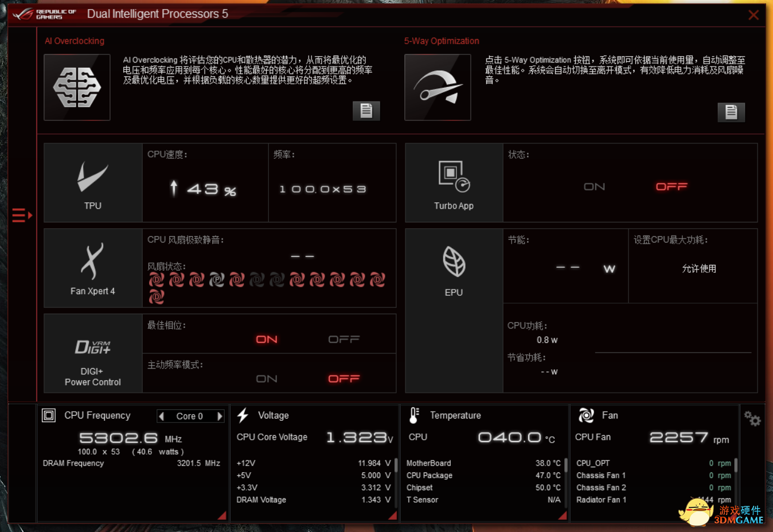Open the Turbo App module

click(454, 182)
